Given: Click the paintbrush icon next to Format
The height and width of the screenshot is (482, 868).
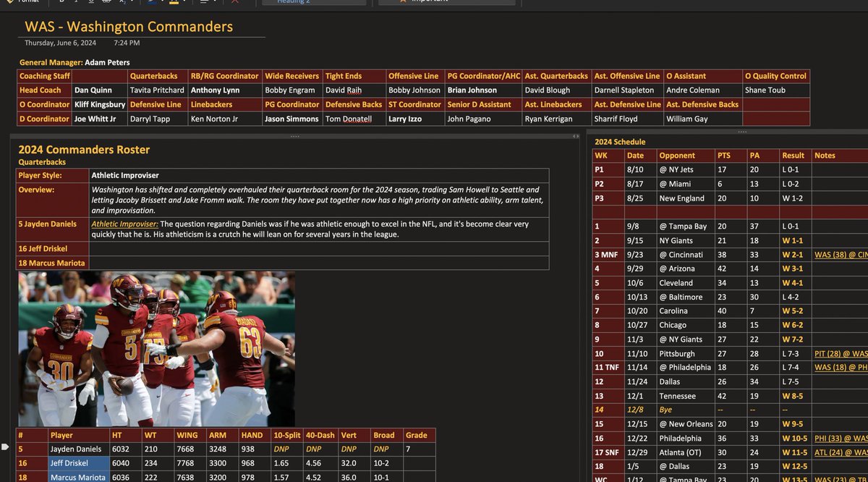Looking at the screenshot, I should 10,2.
